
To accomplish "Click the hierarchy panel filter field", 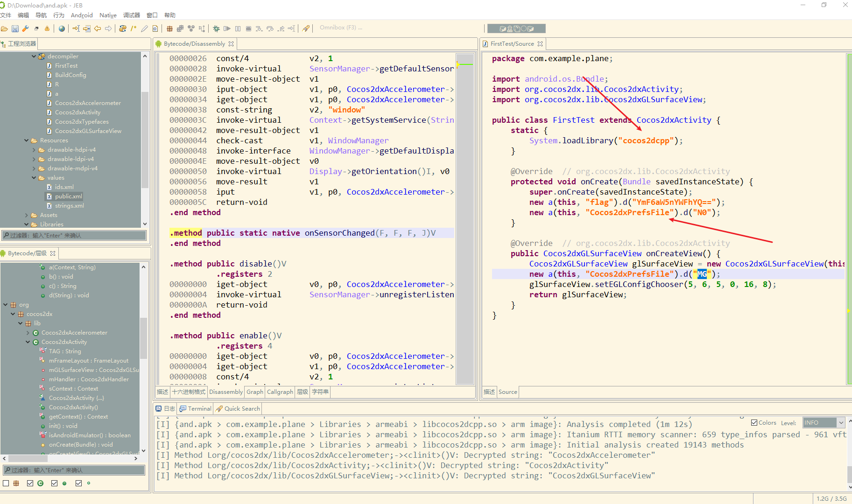I will click(x=75, y=470).
